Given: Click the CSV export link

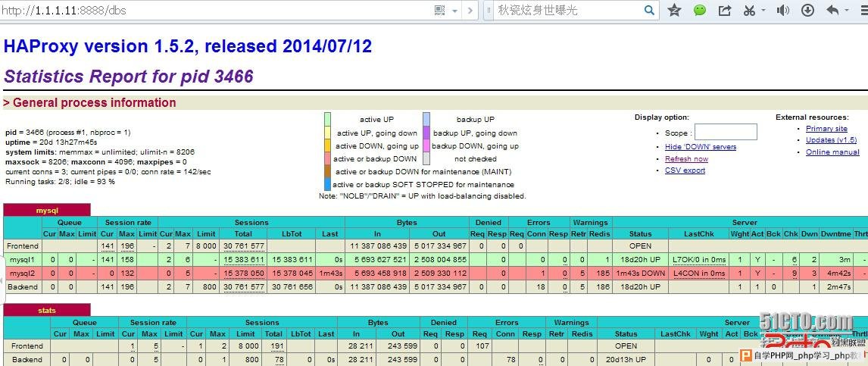Looking at the screenshot, I should (685, 170).
